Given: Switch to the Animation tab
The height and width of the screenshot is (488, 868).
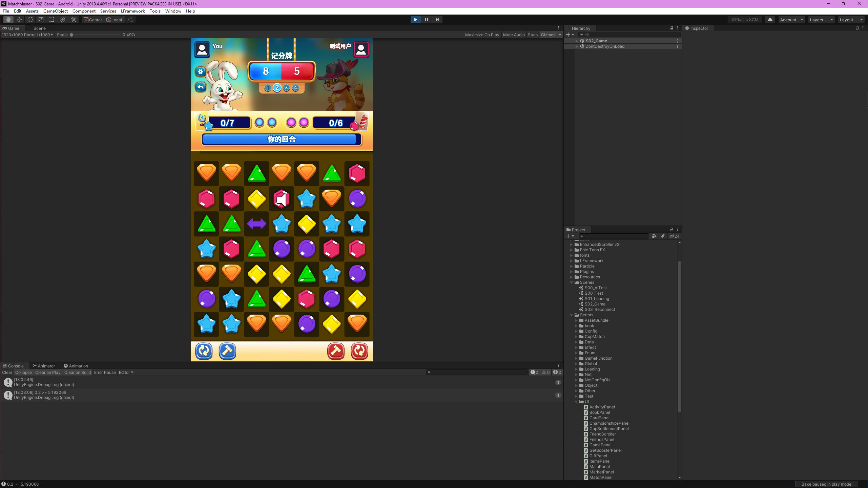Looking at the screenshot, I should (76, 366).
